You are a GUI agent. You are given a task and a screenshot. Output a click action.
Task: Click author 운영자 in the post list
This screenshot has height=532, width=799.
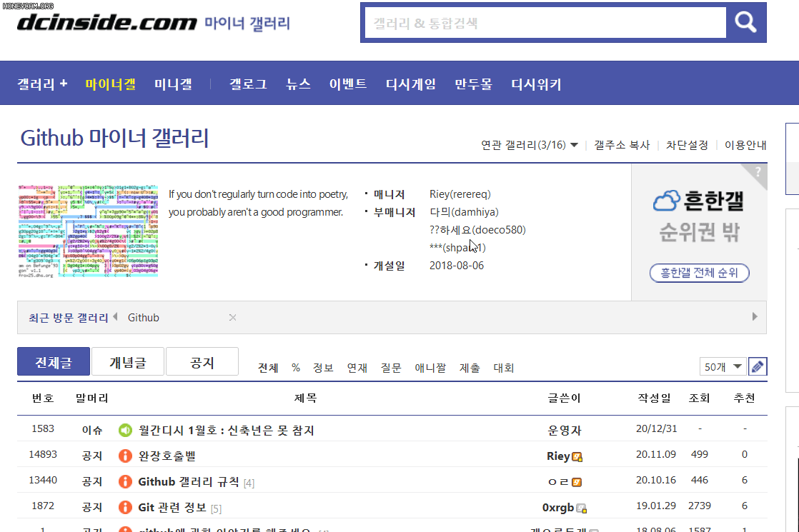[x=564, y=430]
